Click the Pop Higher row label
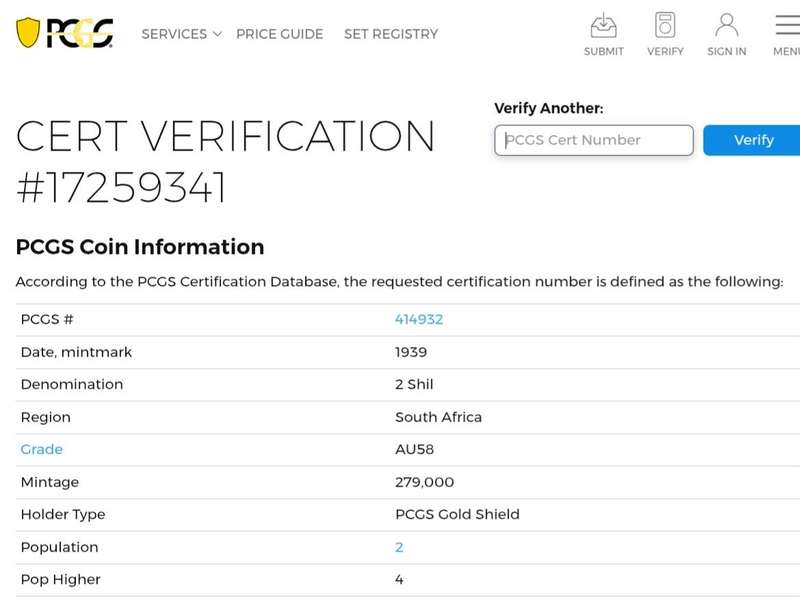Screen dimensions: 800x612 click(x=61, y=579)
